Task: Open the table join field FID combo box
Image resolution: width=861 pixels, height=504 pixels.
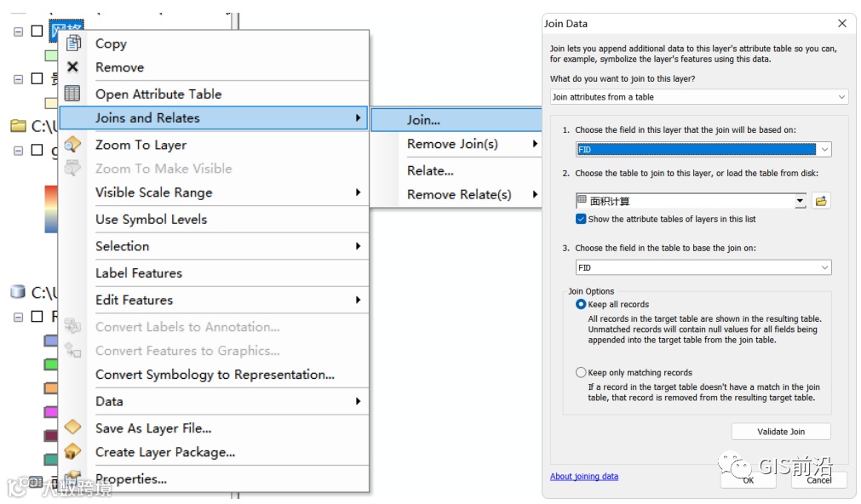Action: click(703, 267)
